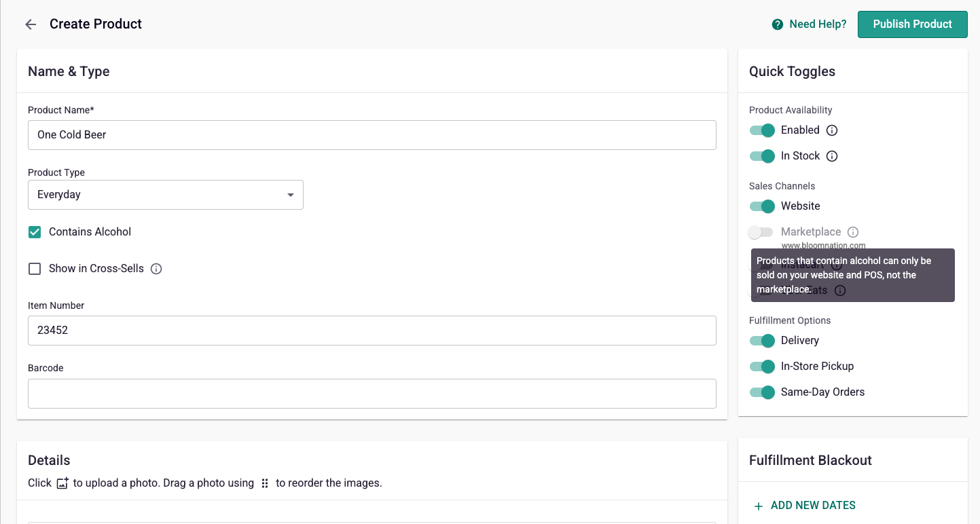Viewport: 980px width, 524px height.
Task: Open info icon next to In Stock
Action: (x=832, y=156)
